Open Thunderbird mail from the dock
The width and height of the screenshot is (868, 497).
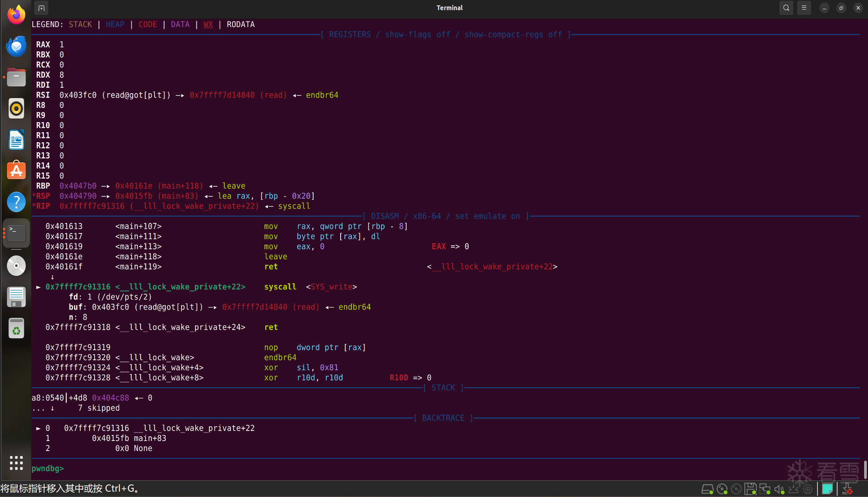(x=16, y=46)
